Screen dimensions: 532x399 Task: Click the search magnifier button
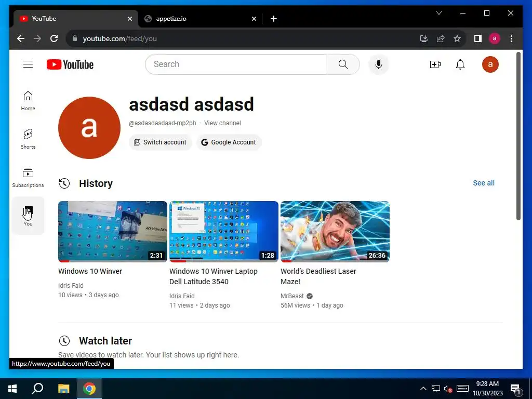point(343,64)
